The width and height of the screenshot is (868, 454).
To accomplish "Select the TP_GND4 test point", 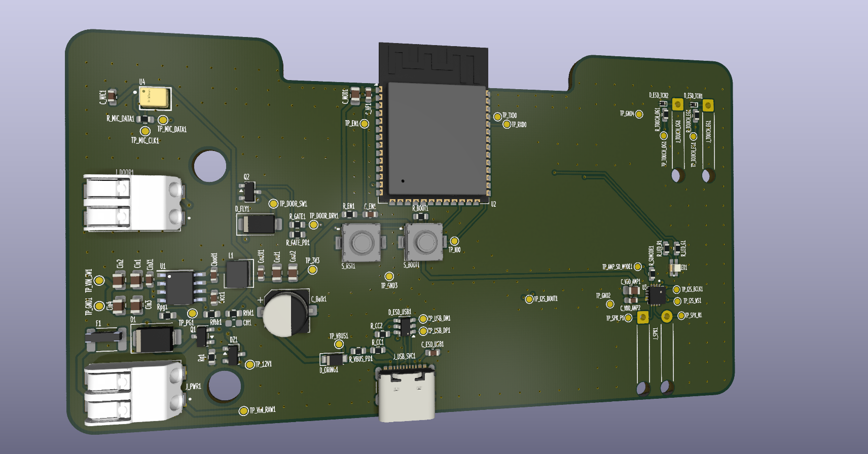I will coord(639,114).
